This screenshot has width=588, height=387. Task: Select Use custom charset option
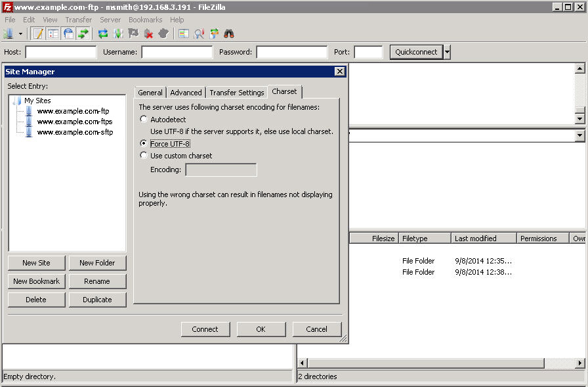[144, 156]
